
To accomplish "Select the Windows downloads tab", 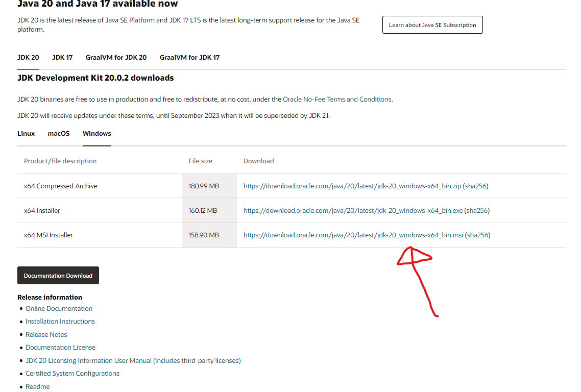I will coord(96,133).
